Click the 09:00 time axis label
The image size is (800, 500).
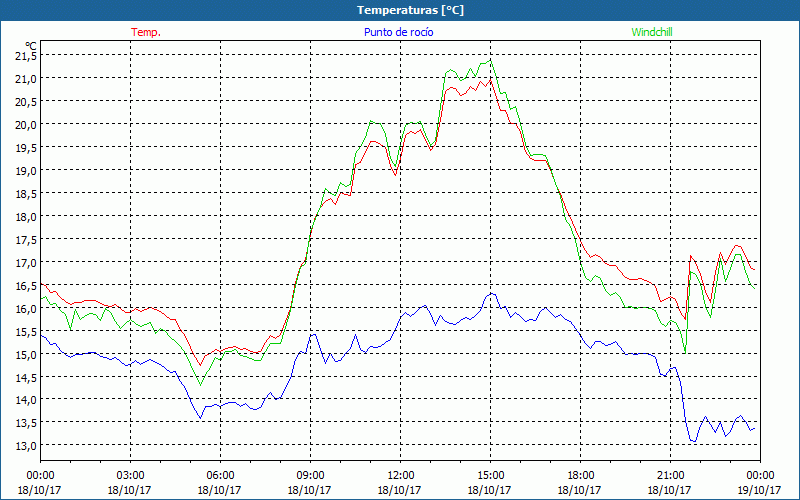click(310, 475)
